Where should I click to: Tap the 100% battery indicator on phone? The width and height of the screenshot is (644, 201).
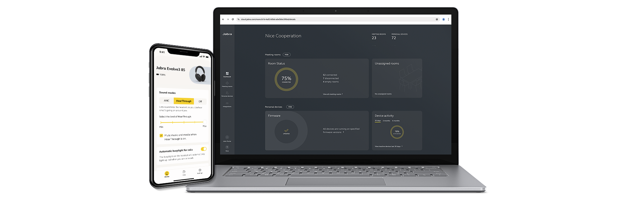[161, 75]
